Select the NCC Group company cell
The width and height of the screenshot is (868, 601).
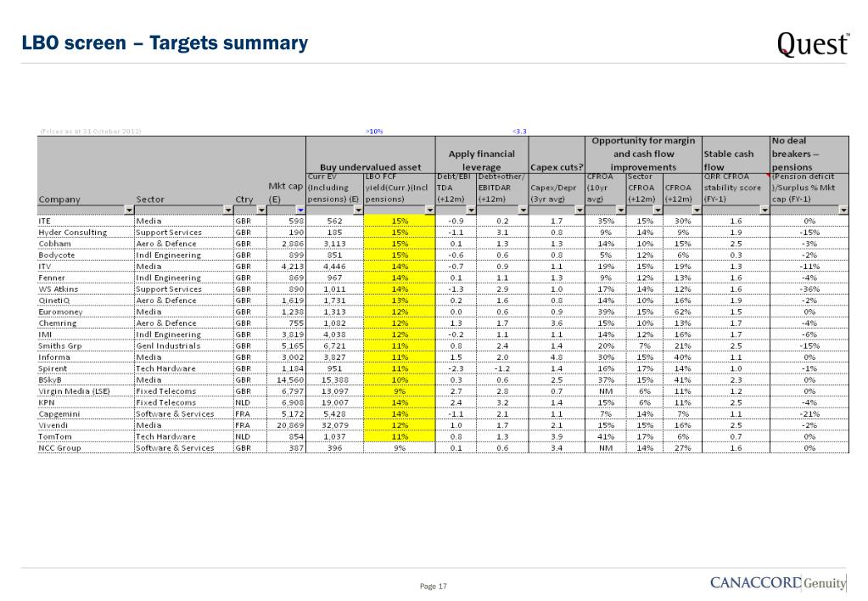click(x=86, y=448)
